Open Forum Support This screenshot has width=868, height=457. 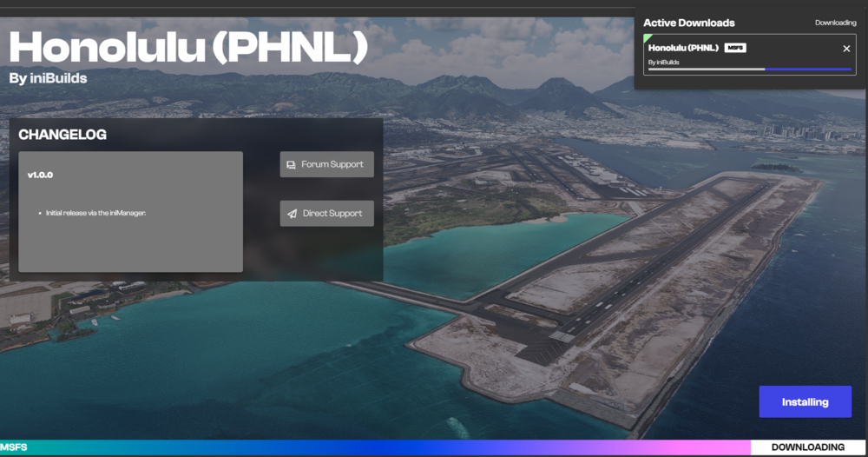(326, 164)
